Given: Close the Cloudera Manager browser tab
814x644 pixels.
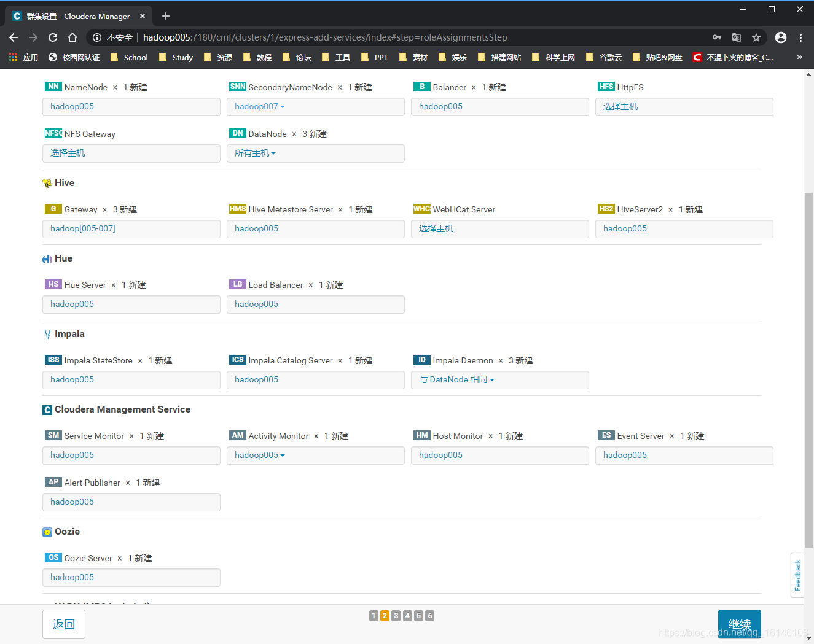Looking at the screenshot, I should tap(143, 16).
